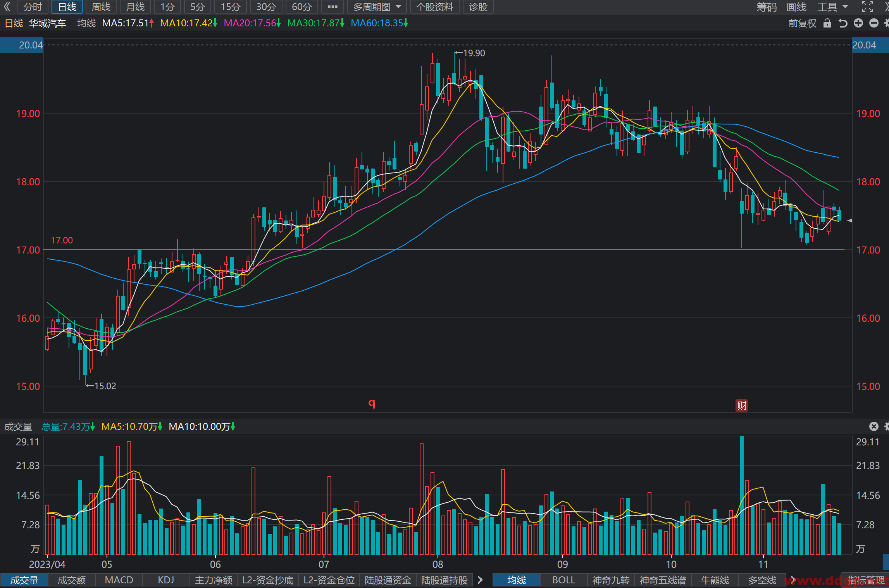This screenshot has width=889, height=588.
Task: Click the undo arrow icon in chart header
Action: [843, 23]
